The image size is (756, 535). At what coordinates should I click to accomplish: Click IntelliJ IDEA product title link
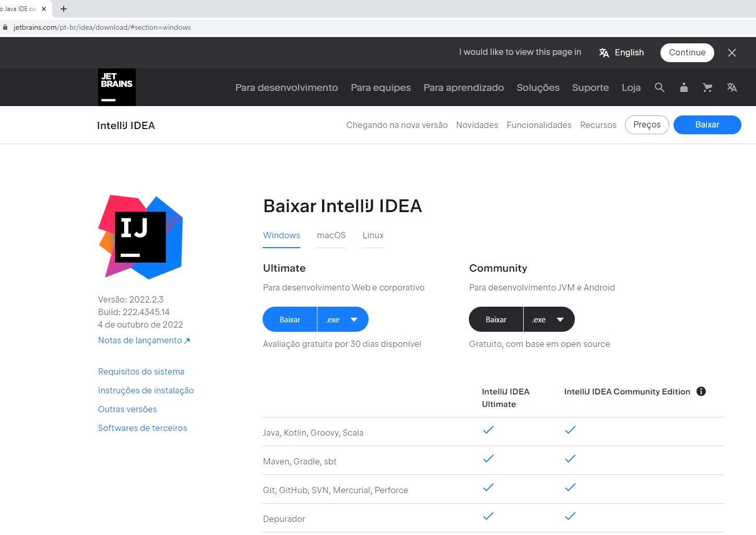[x=126, y=125]
